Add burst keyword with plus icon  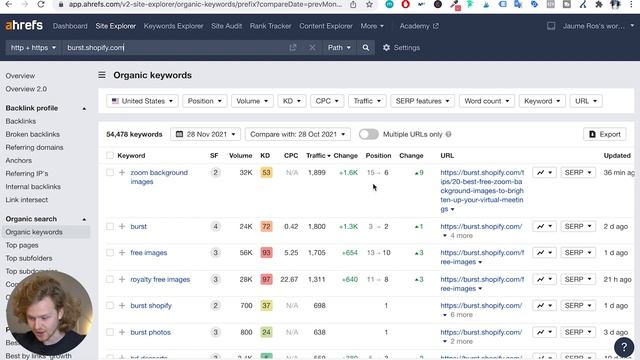click(x=122, y=227)
